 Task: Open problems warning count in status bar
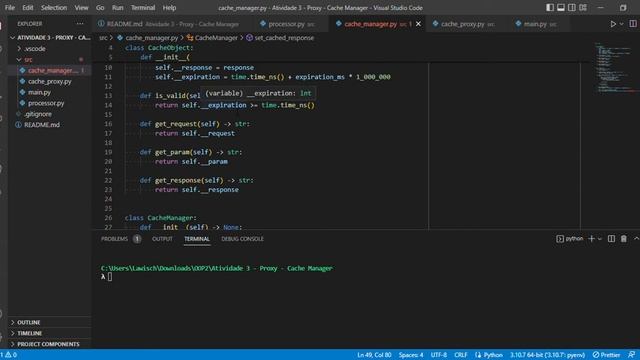(9, 355)
